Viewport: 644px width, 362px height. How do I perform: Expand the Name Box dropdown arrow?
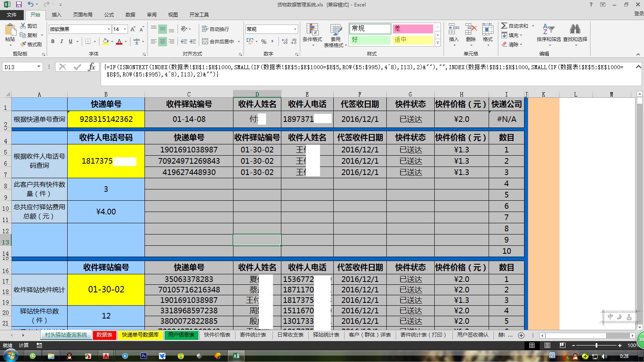pos(39,67)
